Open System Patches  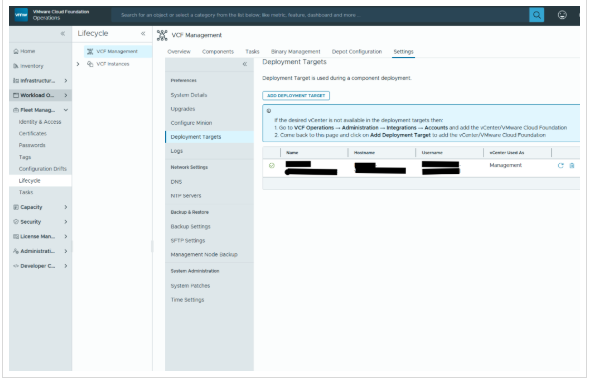pos(190,286)
